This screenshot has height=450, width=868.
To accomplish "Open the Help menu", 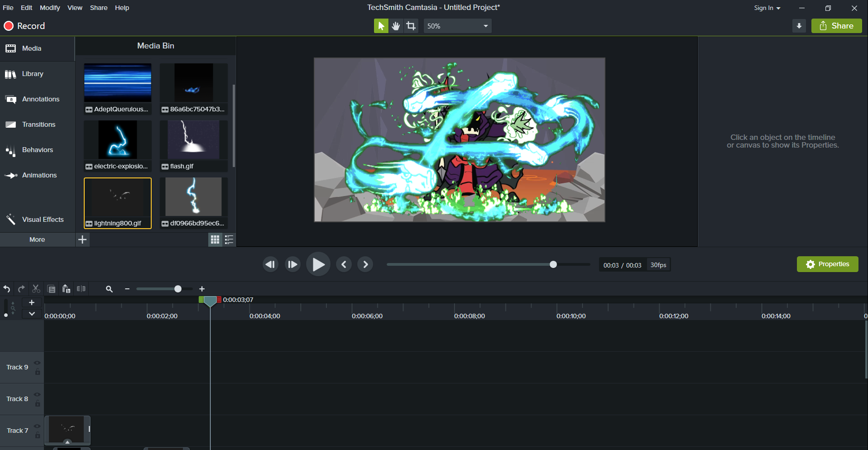I will click(122, 8).
